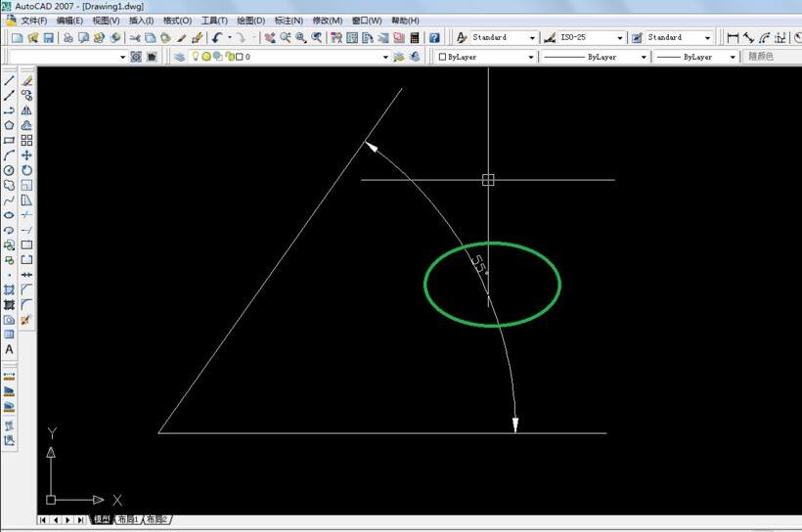Open the 格式(O) menu
Viewport: 802px width, 532px height.
(177, 21)
